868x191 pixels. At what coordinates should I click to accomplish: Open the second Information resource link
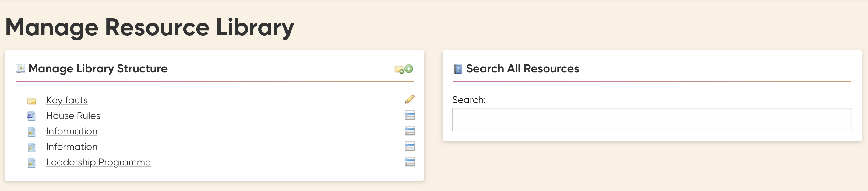pos(72,147)
